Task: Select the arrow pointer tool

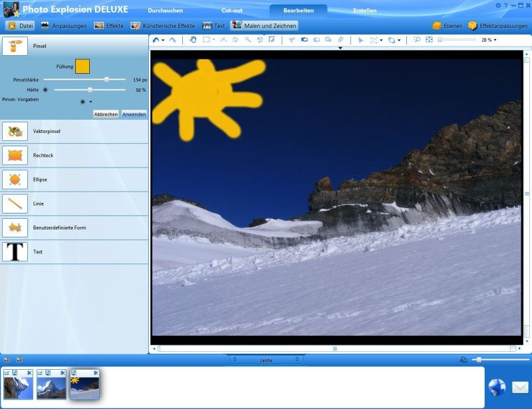Action: 360,40
